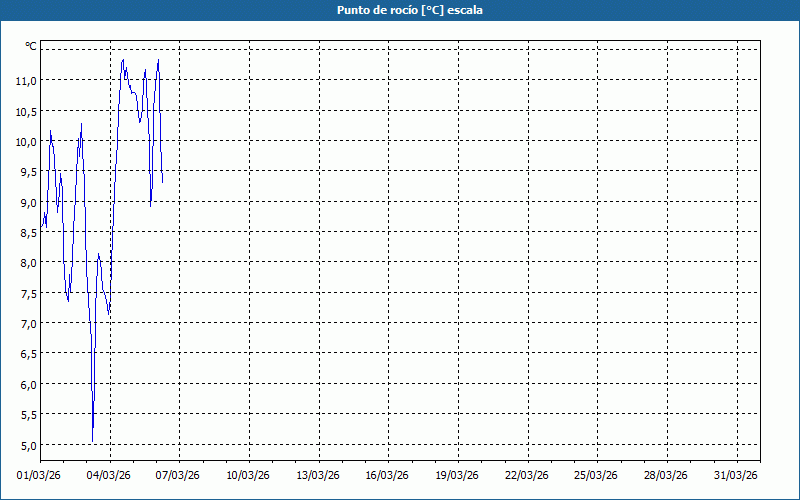Click the 6,0 y-axis label
The height and width of the screenshot is (500, 800).
[x=29, y=385]
